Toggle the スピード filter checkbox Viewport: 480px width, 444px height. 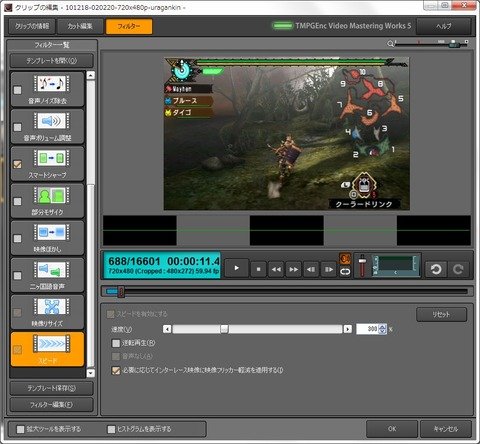coord(17,350)
